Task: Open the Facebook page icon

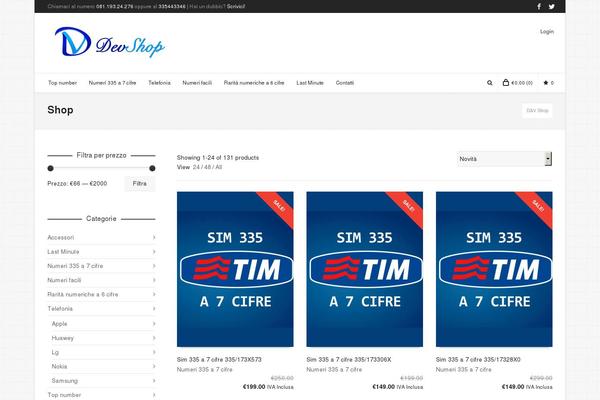Action: pos(539,7)
